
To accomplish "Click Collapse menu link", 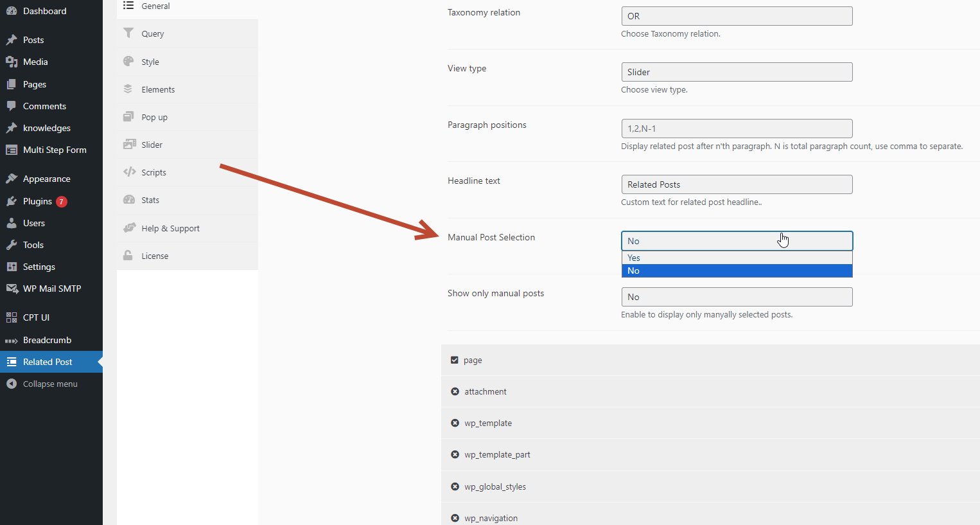I will tap(51, 384).
